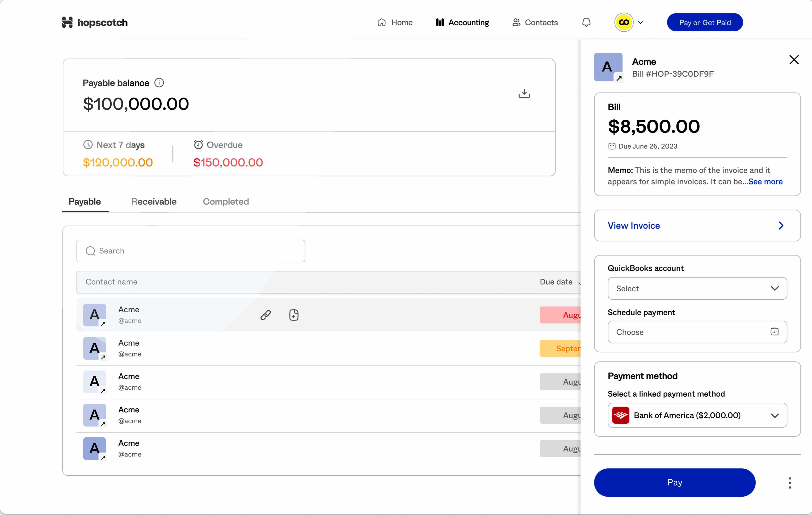
Task: Click the notification bell icon
Action: (586, 22)
